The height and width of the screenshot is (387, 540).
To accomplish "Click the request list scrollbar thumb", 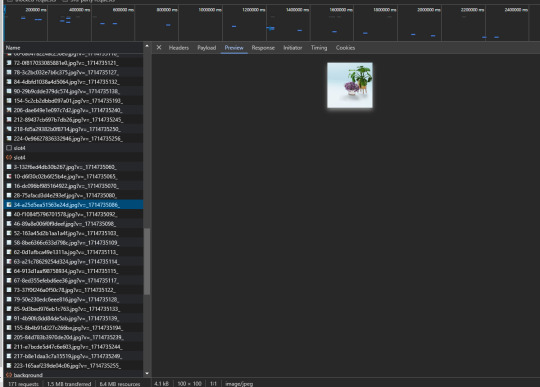I will pyautogui.click(x=147, y=262).
